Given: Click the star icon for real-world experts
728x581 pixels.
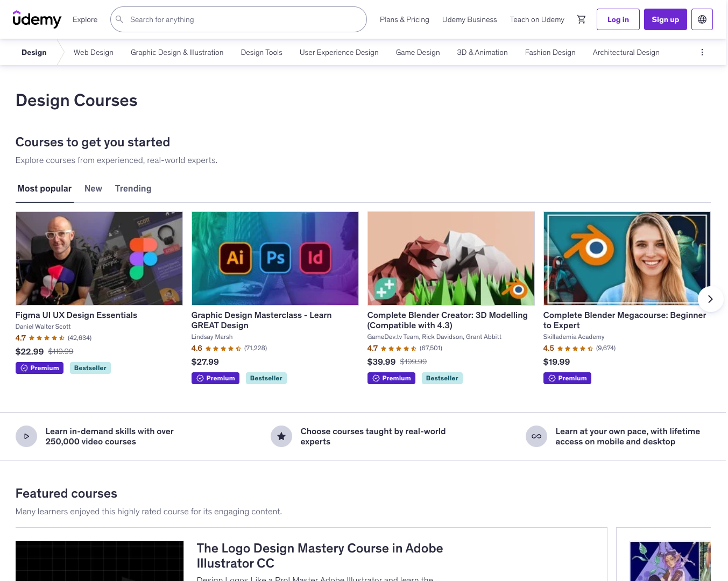Looking at the screenshot, I should [x=281, y=436].
